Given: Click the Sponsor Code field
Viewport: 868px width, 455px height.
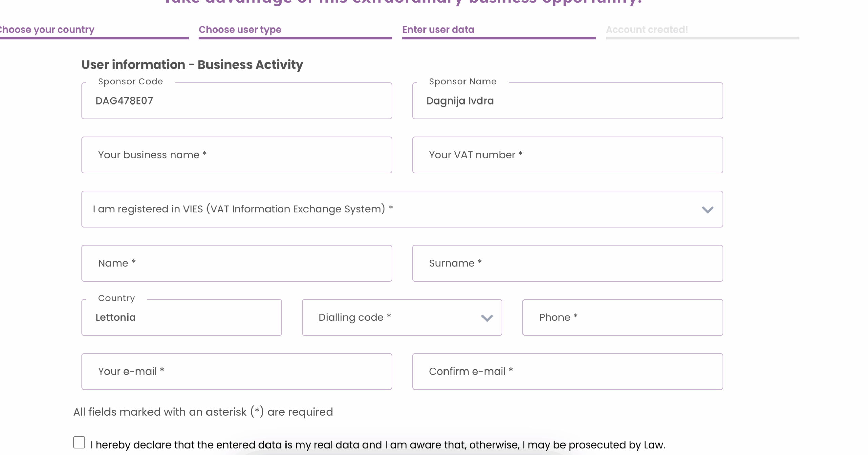Looking at the screenshot, I should pos(236,101).
